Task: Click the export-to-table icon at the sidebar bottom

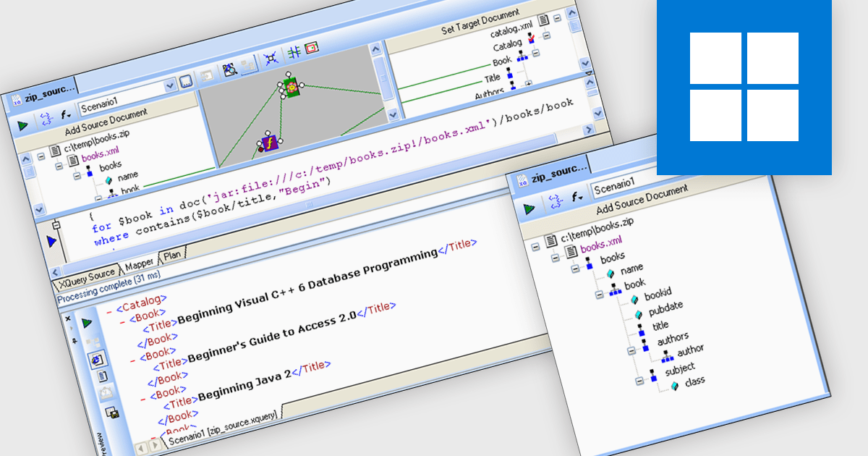Action: [111, 411]
